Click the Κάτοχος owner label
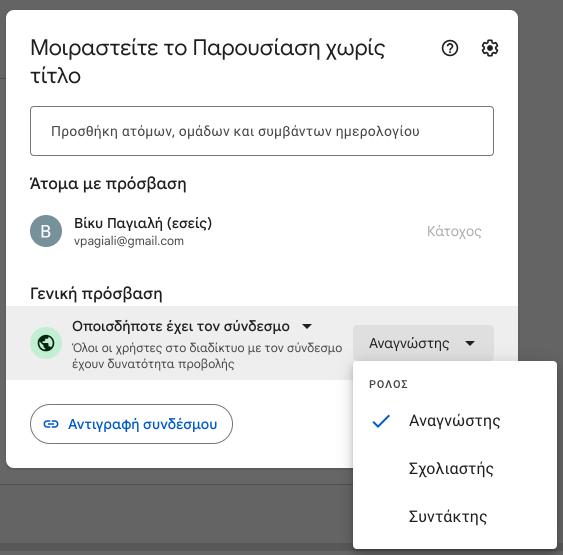563x555 pixels. (454, 232)
